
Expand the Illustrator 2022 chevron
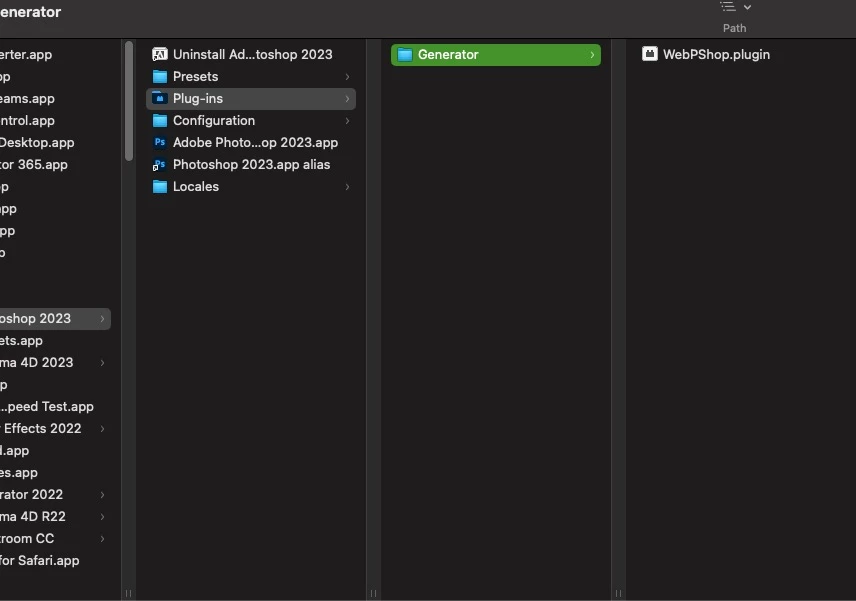pos(102,495)
